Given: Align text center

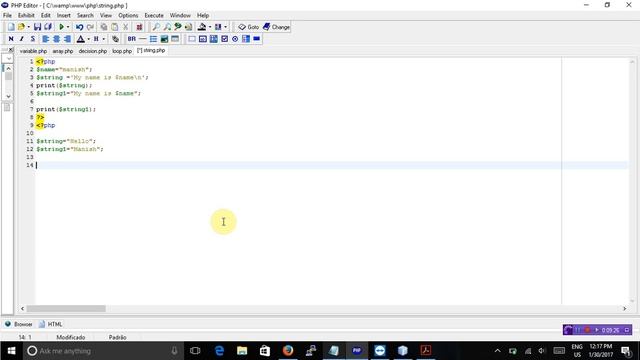Looking at the screenshot, I should click(56, 39).
